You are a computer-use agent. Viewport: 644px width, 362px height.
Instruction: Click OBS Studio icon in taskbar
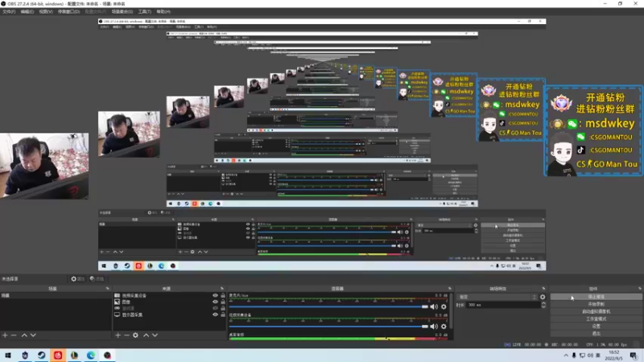pyautogui.click(x=107, y=356)
